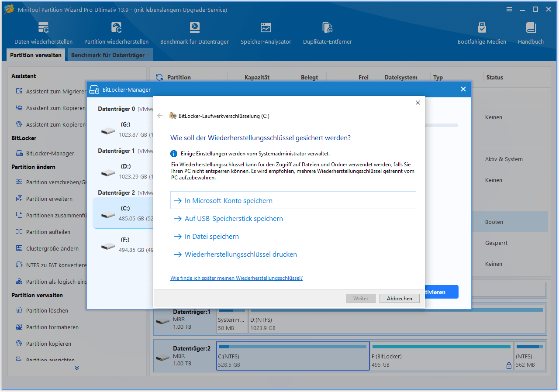Open the Handbuch manual
The width and height of the screenshot is (559, 392).
click(531, 33)
